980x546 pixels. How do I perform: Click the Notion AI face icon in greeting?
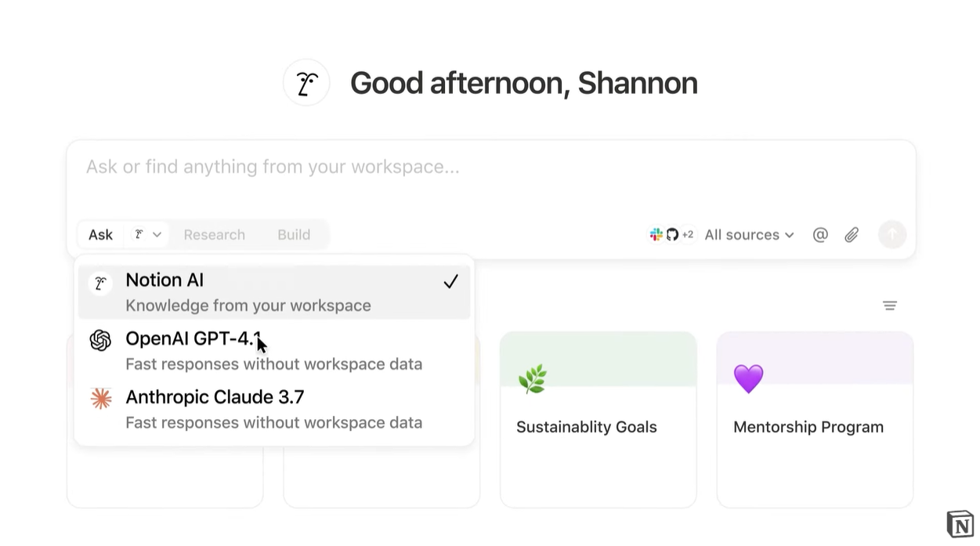click(x=306, y=82)
